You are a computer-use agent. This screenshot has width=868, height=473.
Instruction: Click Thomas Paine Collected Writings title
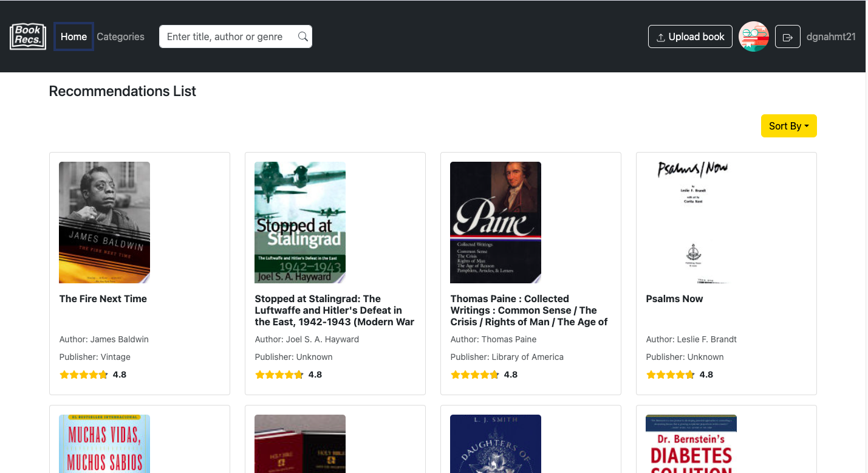pos(529,310)
